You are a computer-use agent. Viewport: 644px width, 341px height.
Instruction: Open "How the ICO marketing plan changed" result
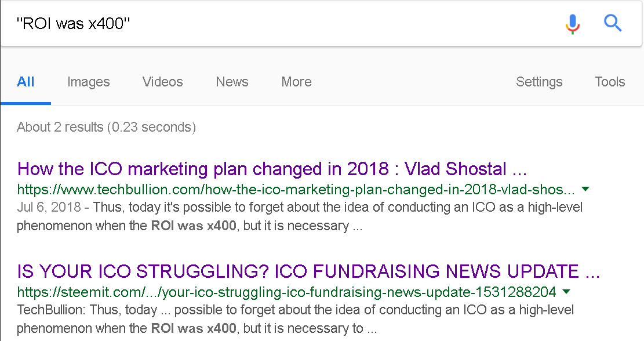272,169
